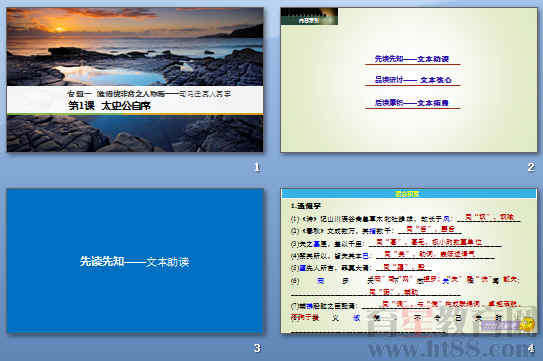
Task: Click the heading 1.通假字 on slide 4
Action: click(306, 206)
